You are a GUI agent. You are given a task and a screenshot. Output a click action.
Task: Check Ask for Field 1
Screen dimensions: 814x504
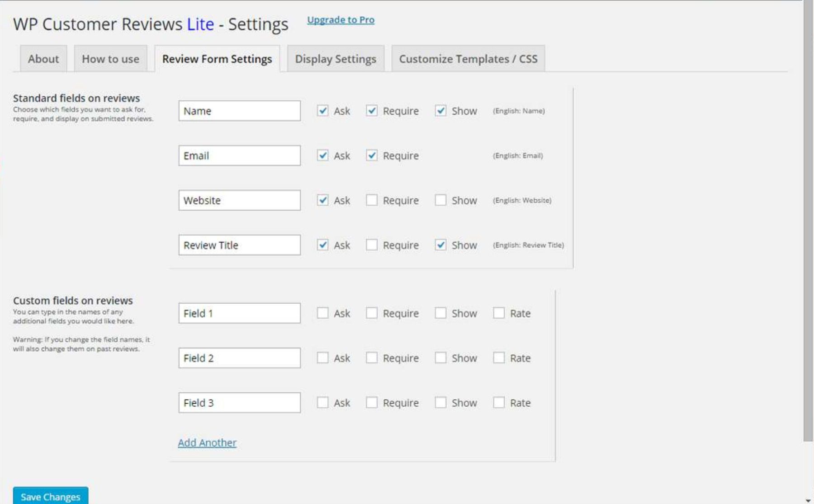(323, 313)
